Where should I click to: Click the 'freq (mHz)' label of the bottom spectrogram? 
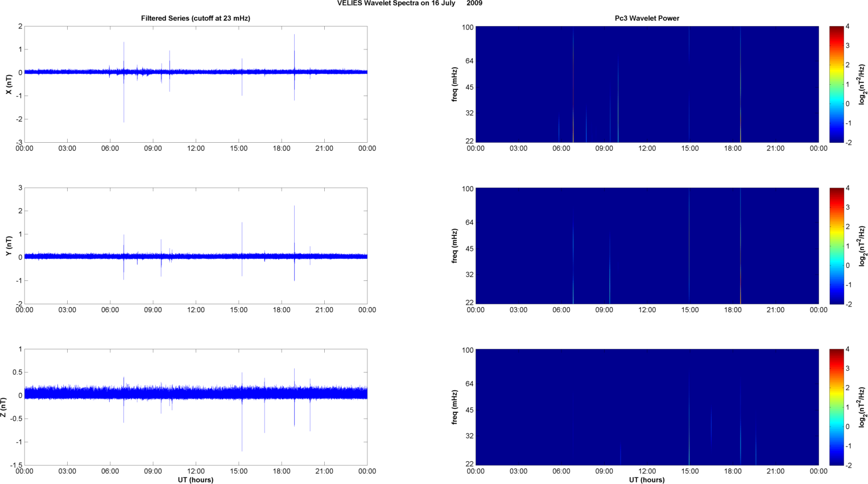point(454,407)
